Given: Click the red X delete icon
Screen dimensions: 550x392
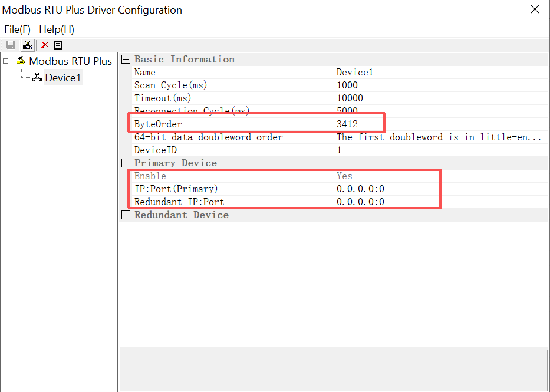Looking at the screenshot, I should [x=45, y=45].
